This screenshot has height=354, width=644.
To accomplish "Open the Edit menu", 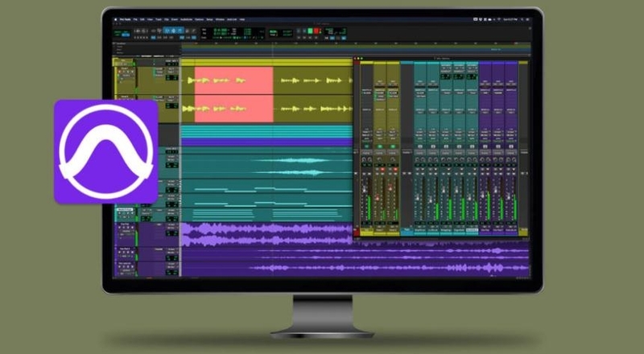I will pyautogui.click(x=142, y=19).
